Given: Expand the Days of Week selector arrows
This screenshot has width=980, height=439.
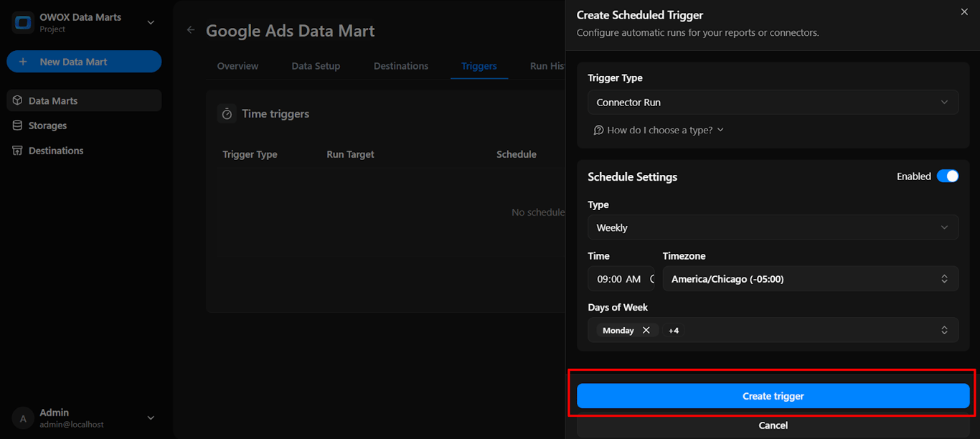Looking at the screenshot, I should [944, 330].
